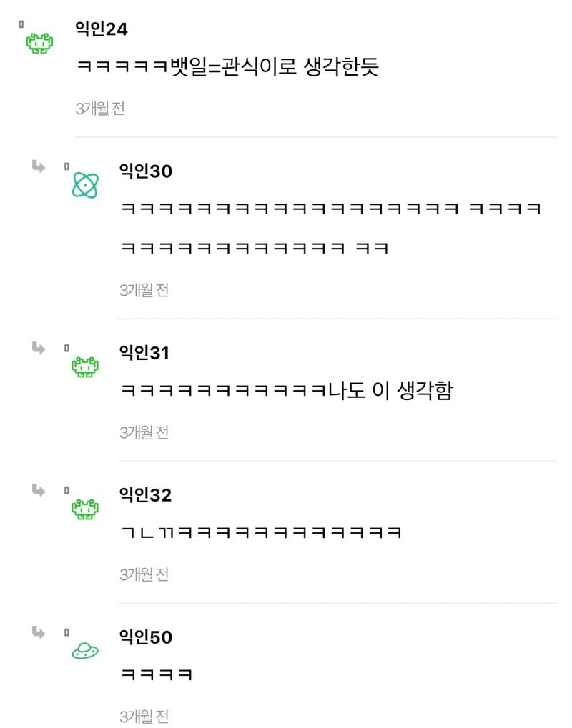The width and height of the screenshot is (572, 728).
Task: Click reply arrow beside 익인31's comment
Action: click(39, 348)
